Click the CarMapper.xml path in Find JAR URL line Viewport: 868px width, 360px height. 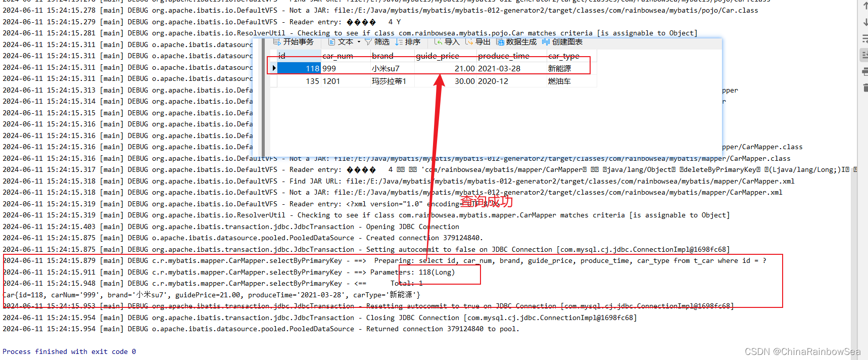570,181
